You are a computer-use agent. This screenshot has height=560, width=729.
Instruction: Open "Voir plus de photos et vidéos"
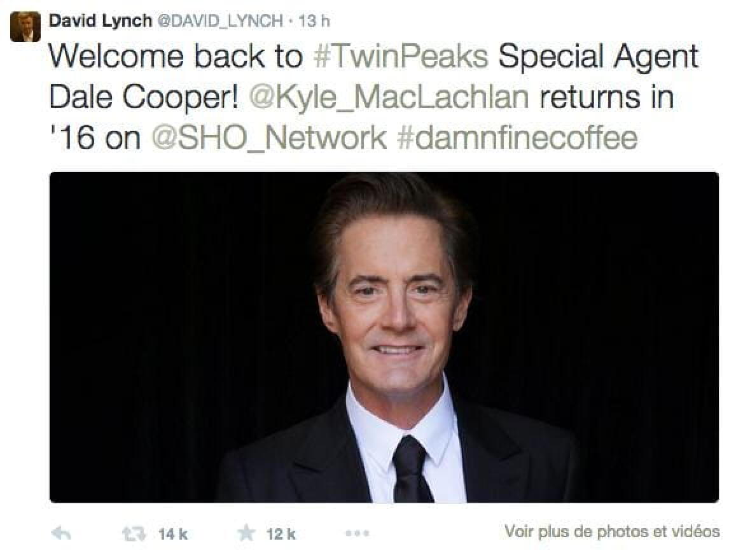point(611,531)
